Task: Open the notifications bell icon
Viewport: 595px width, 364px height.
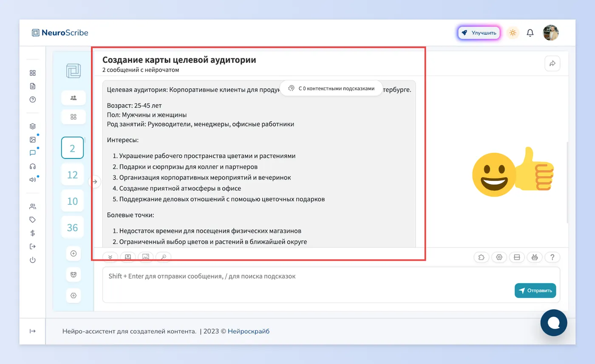Action: click(530, 33)
